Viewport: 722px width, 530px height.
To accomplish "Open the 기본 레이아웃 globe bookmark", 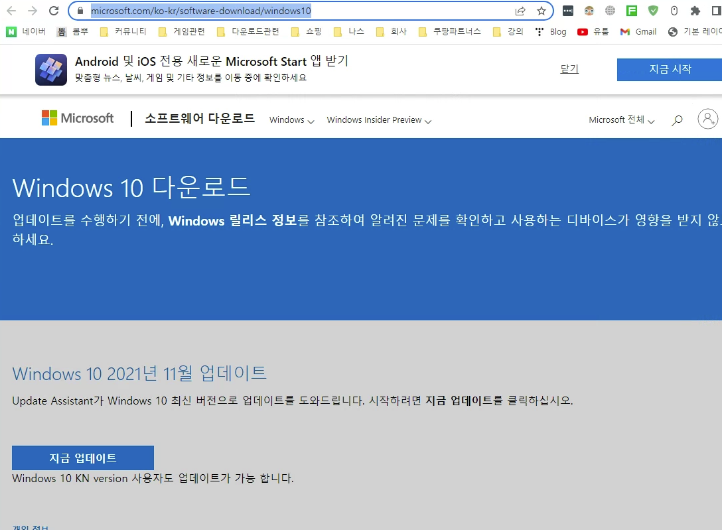I will (695, 31).
